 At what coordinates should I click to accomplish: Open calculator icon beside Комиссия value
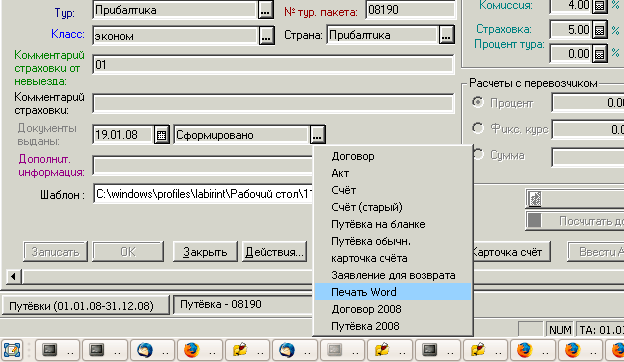(x=600, y=6)
